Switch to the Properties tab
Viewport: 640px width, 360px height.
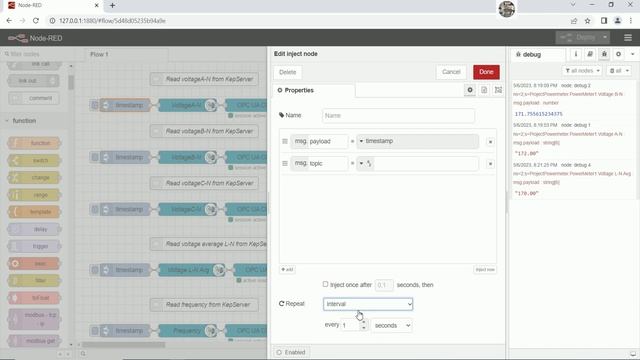coord(314,90)
